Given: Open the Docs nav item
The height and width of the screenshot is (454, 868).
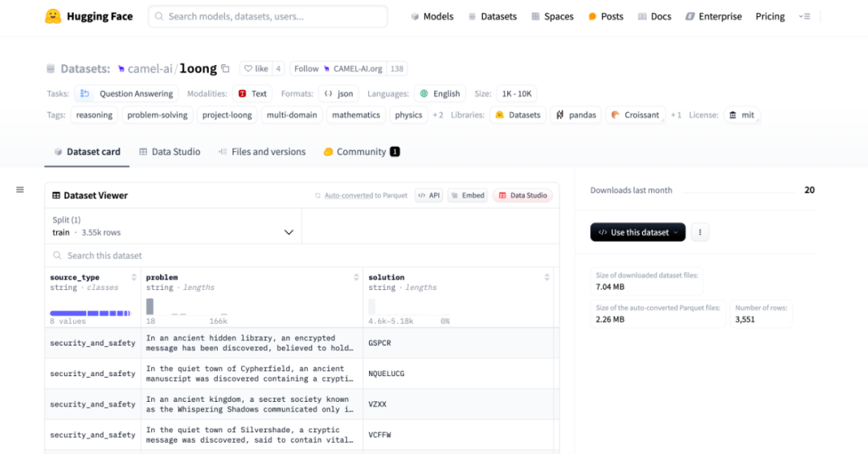Looking at the screenshot, I should pos(654,17).
